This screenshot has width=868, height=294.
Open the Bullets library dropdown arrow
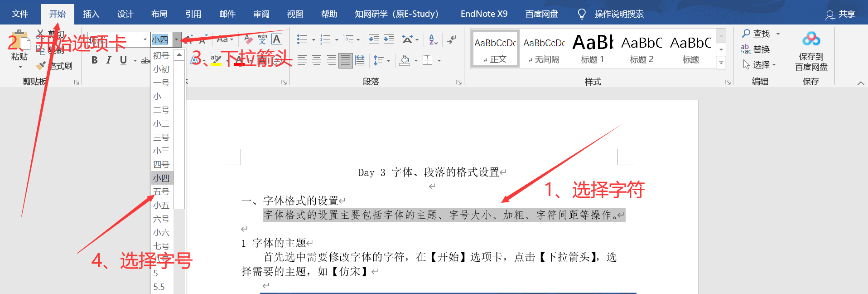313,39
